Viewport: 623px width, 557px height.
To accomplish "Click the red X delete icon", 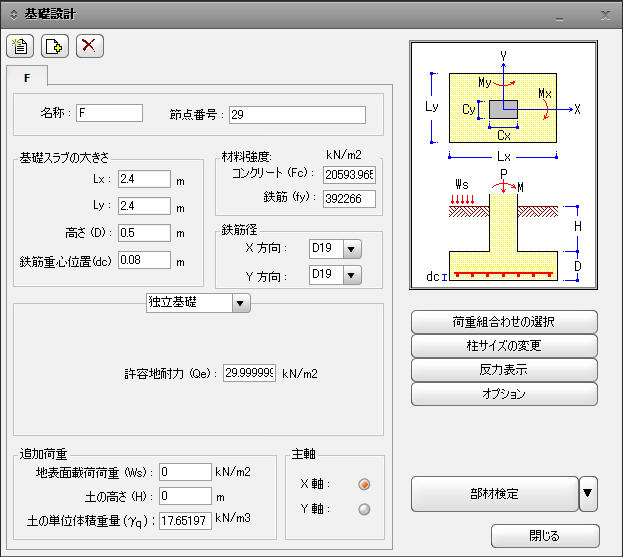I will tap(90, 46).
